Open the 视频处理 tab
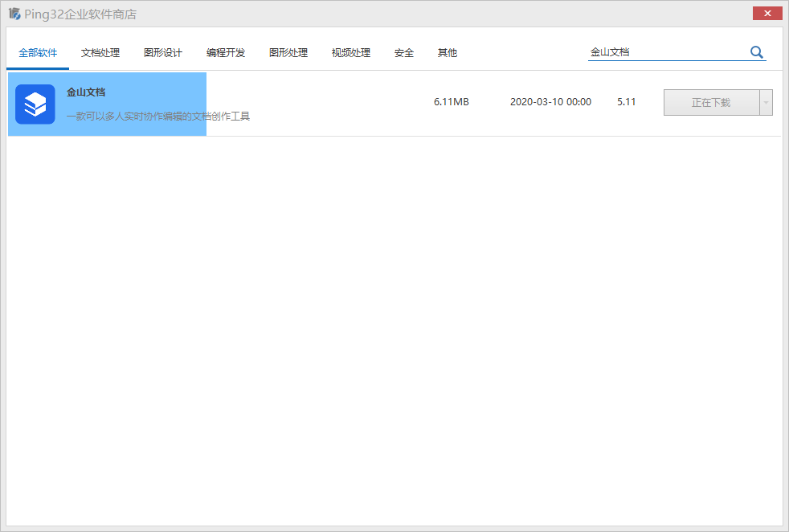The width and height of the screenshot is (789, 532). click(351, 53)
